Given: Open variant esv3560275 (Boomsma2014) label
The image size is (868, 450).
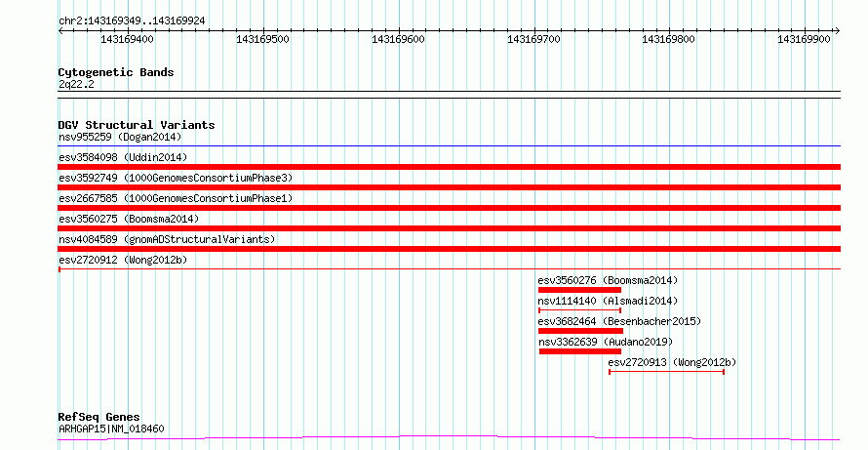Looking at the screenshot, I should (x=129, y=219).
